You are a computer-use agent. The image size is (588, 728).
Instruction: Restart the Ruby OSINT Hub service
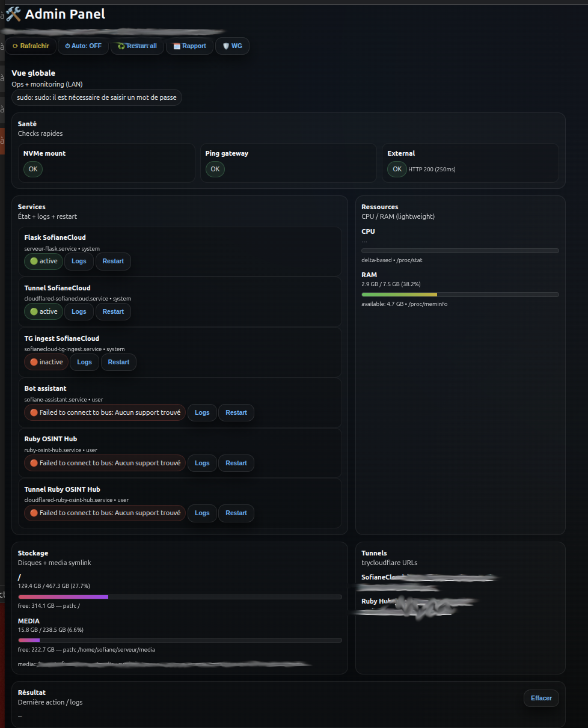coord(236,463)
